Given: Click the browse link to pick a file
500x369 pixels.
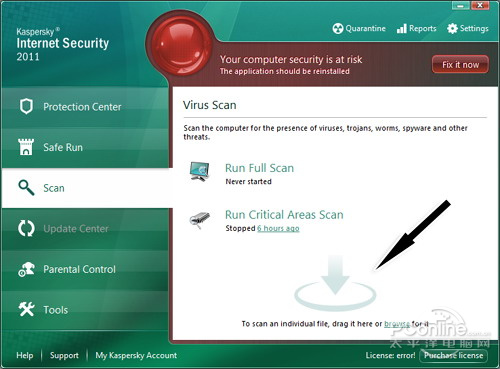Looking at the screenshot, I should tap(397, 324).
